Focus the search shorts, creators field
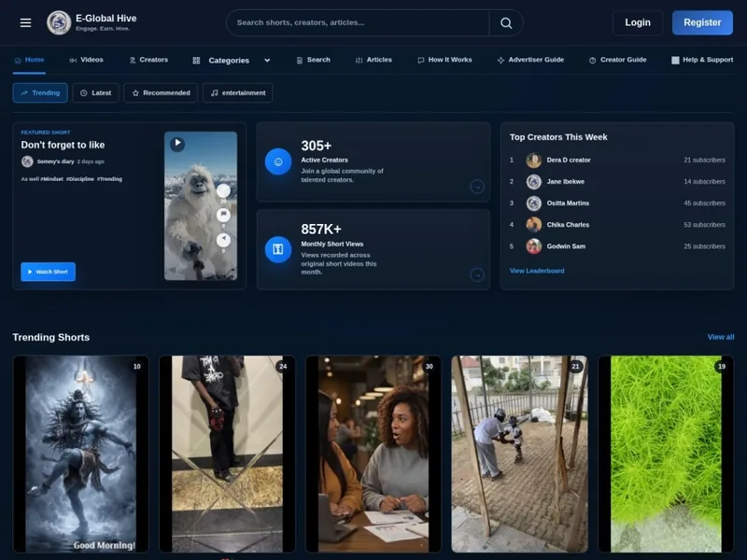Image resolution: width=747 pixels, height=560 pixels. (x=358, y=22)
